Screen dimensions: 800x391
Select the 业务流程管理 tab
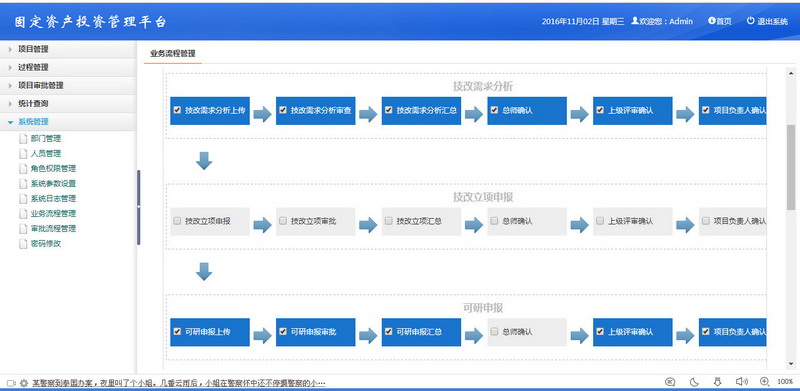(x=172, y=54)
